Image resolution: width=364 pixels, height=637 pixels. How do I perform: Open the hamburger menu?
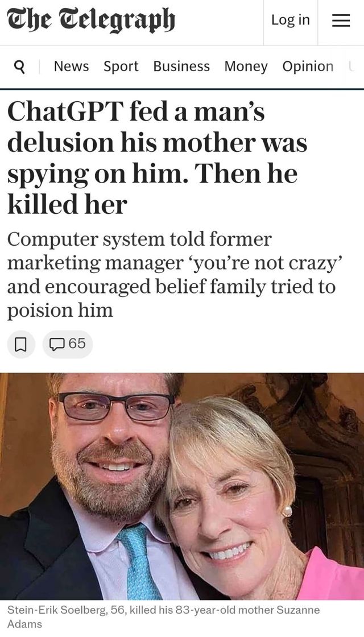pyautogui.click(x=341, y=20)
